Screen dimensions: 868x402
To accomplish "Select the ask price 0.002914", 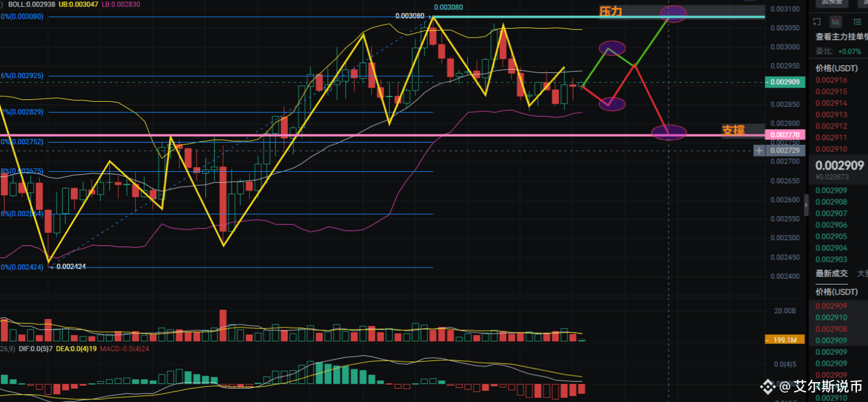I will [x=831, y=103].
